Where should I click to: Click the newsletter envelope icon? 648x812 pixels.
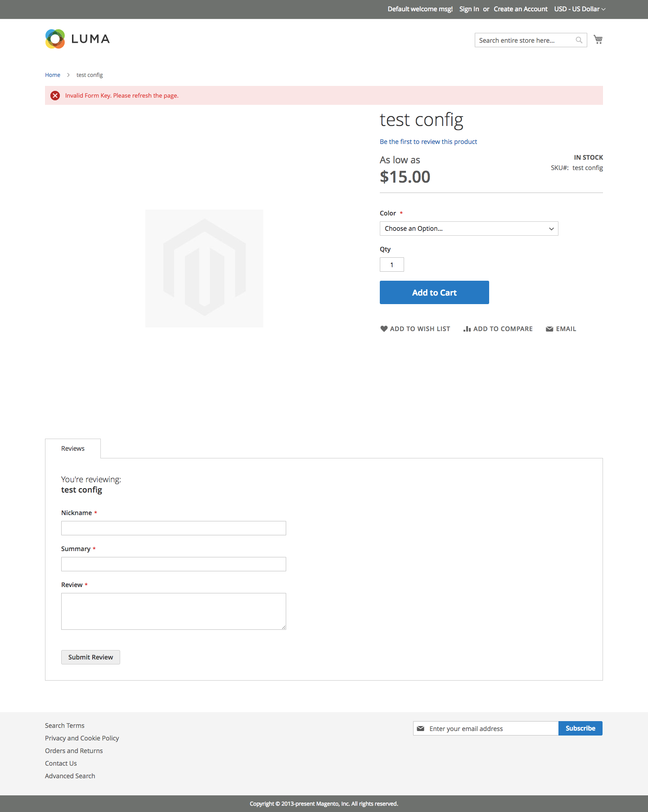click(421, 728)
